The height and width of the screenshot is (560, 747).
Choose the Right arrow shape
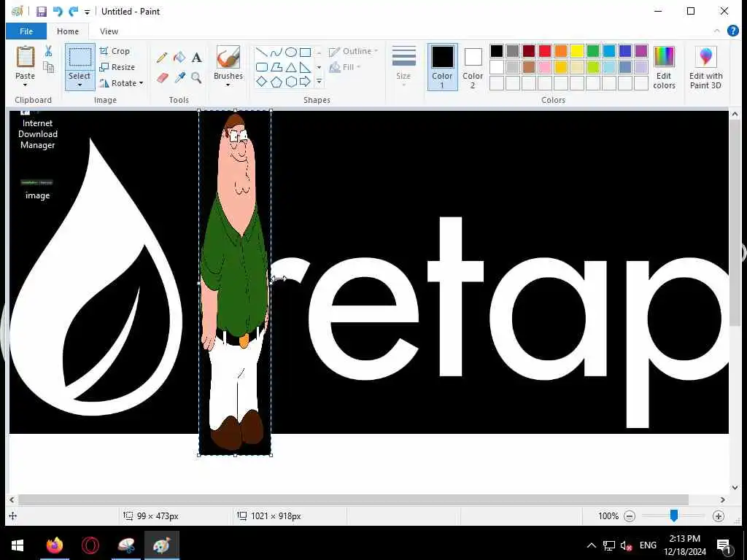pos(306,82)
